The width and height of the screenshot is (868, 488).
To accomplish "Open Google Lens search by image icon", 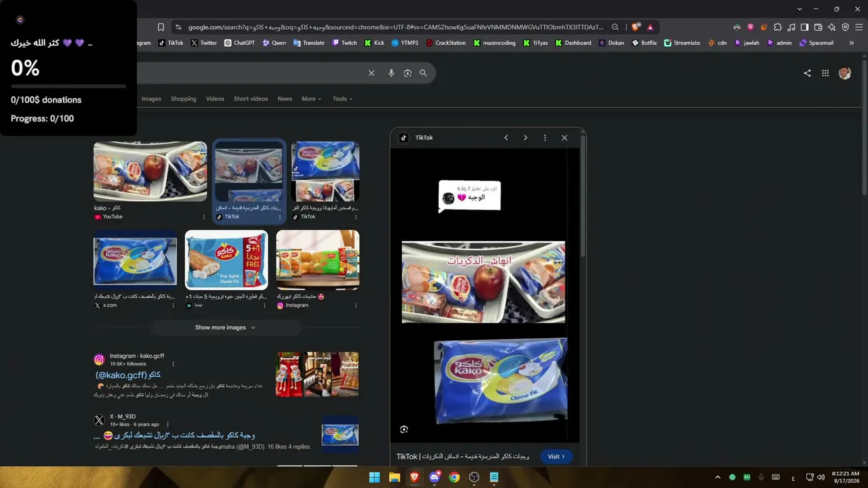I will 408,73.
